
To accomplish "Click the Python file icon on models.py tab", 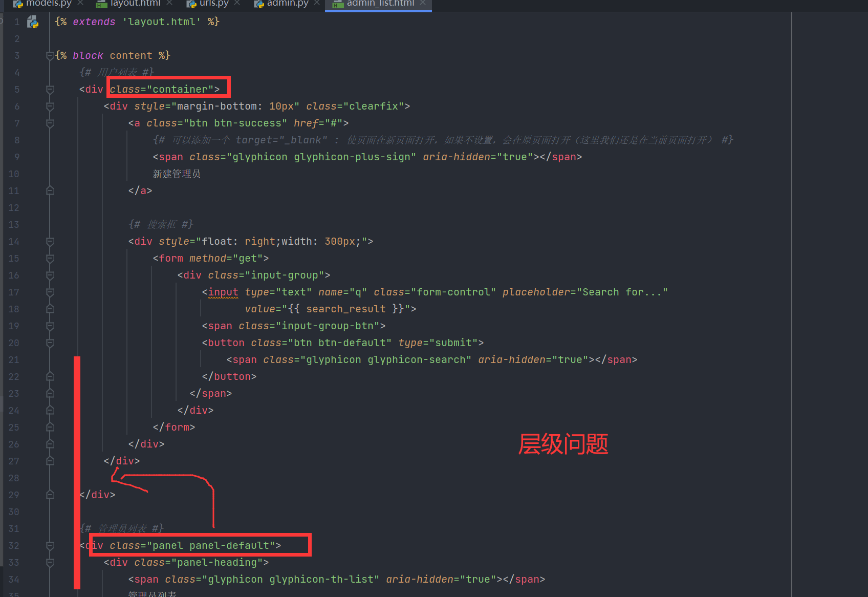I will point(18,4).
